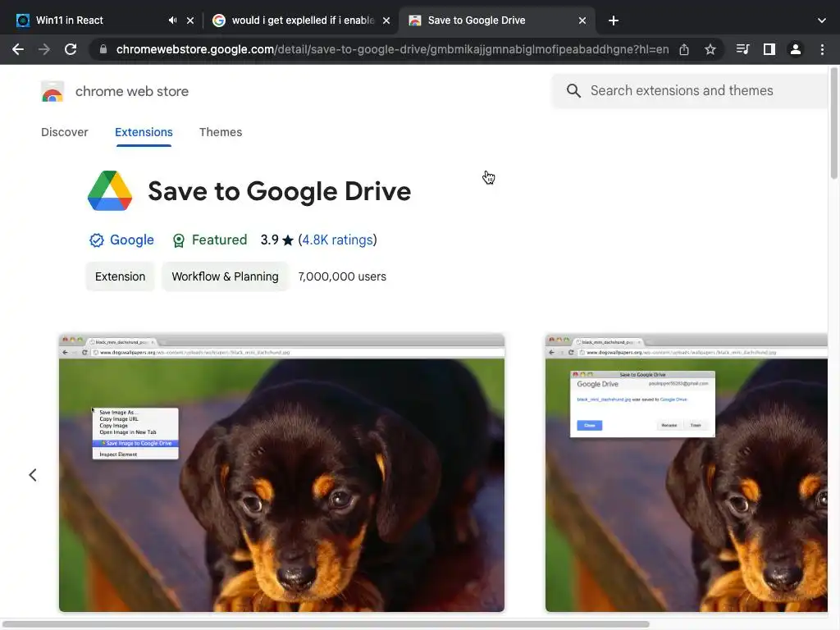Open the Extensions tab
This screenshot has height=630, width=840.
144,132
